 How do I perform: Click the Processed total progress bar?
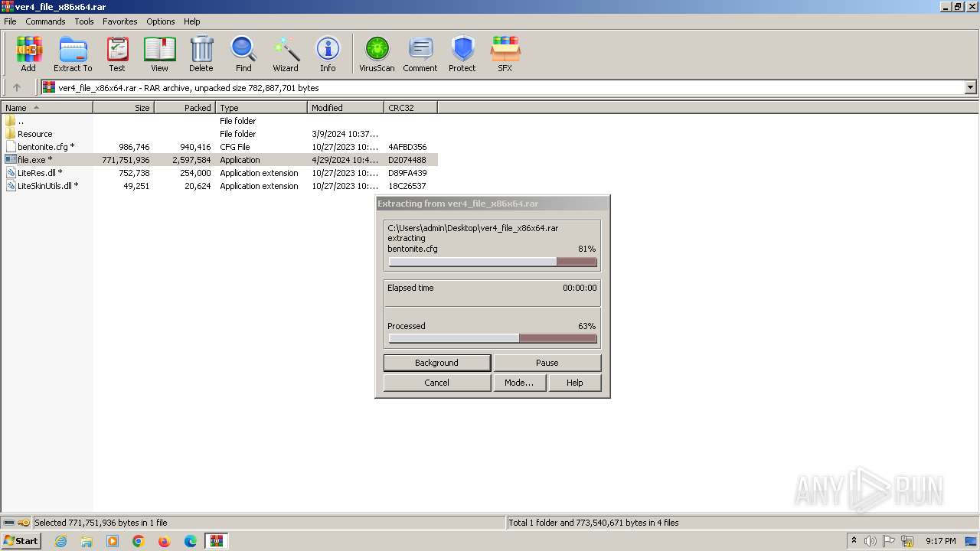[492, 338]
